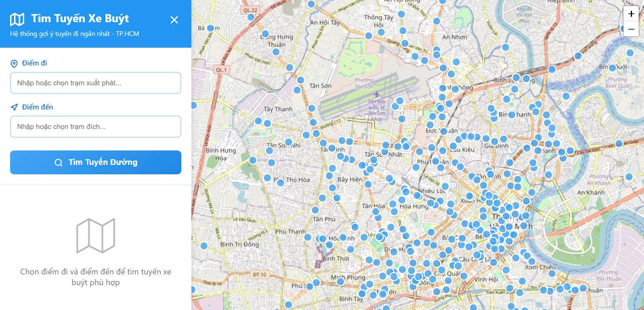Image resolution: width=644 pixels, height=310 pixels.
Task: Zoom out on the map
Action: coord(631,29)
